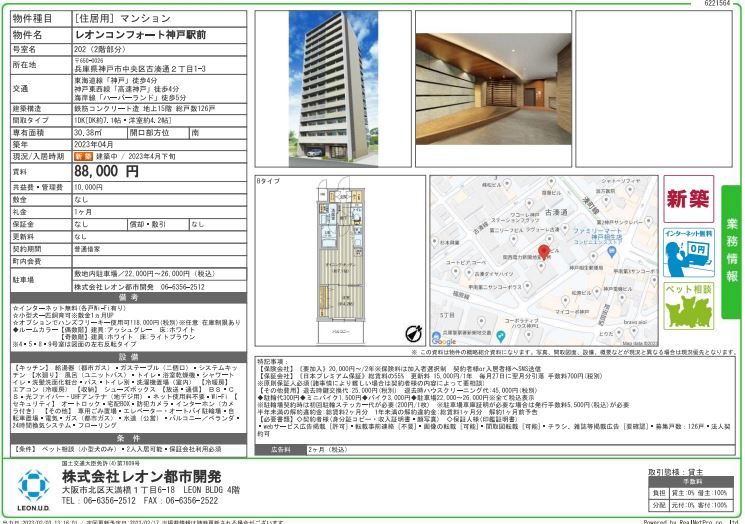Select the green 業務情報 side tab
Image resolution: width=745 pixels, height=524 pixels.
point(732,252)
